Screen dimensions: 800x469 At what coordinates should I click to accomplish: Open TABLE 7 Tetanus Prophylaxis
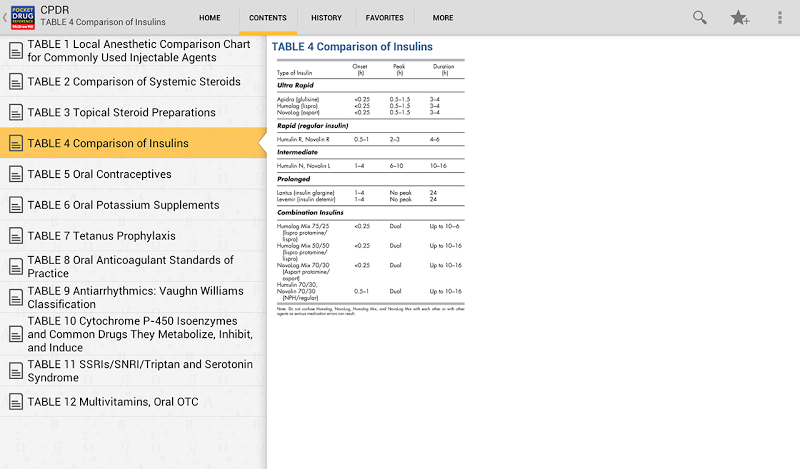pos(133,236)
